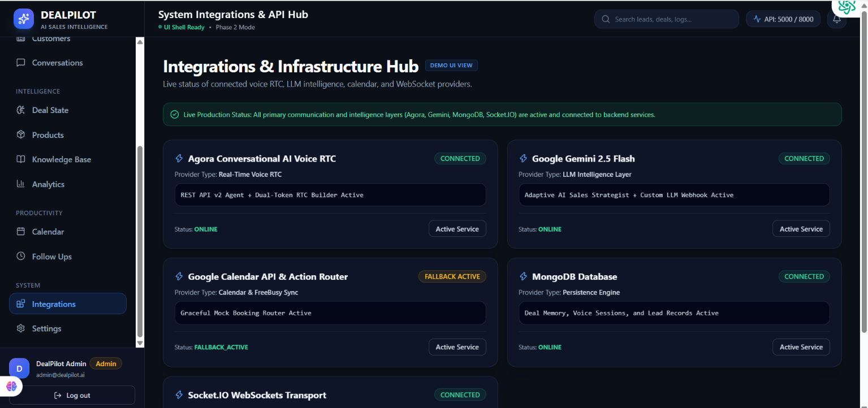Click the green ChatGPT extension icon
This screenshot has width=868, height=408.
(x=847, y=7)
